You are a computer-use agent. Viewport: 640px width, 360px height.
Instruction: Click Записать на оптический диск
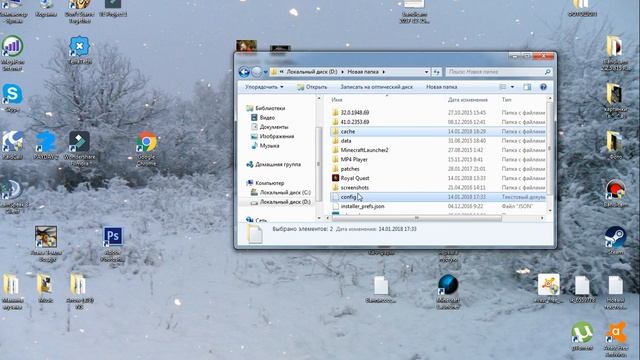[376, 87]
